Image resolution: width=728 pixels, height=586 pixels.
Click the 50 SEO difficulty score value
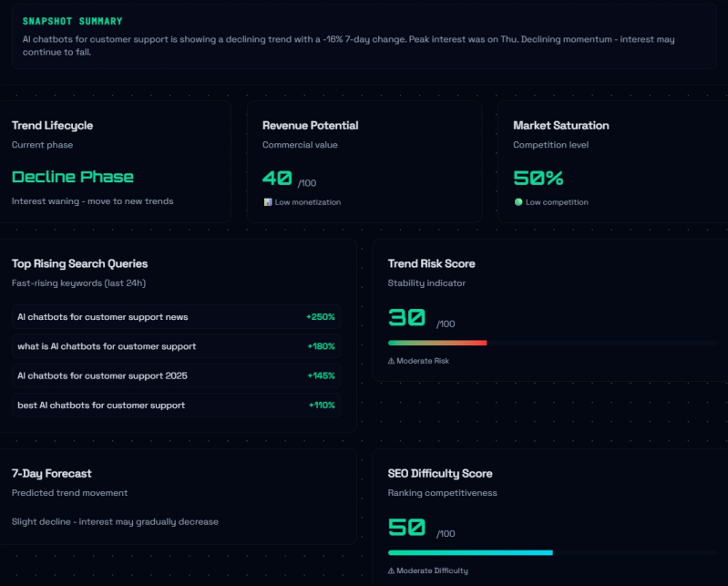[406, 528]
